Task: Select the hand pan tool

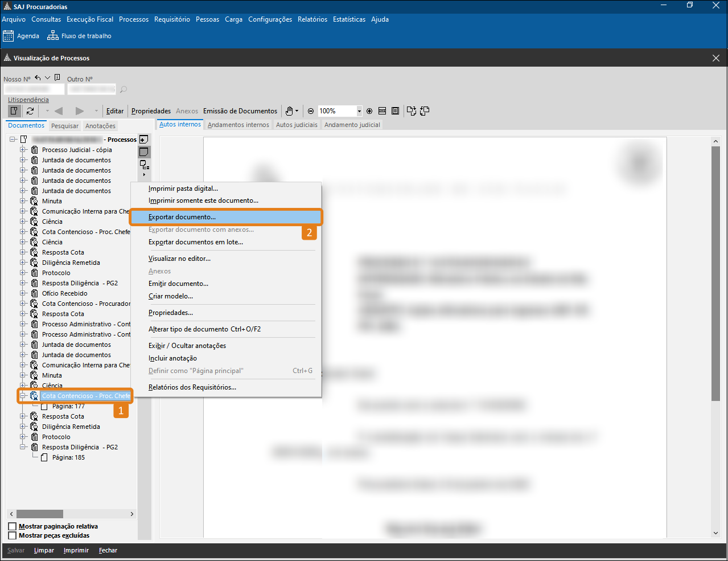Action: pos(290,111)
